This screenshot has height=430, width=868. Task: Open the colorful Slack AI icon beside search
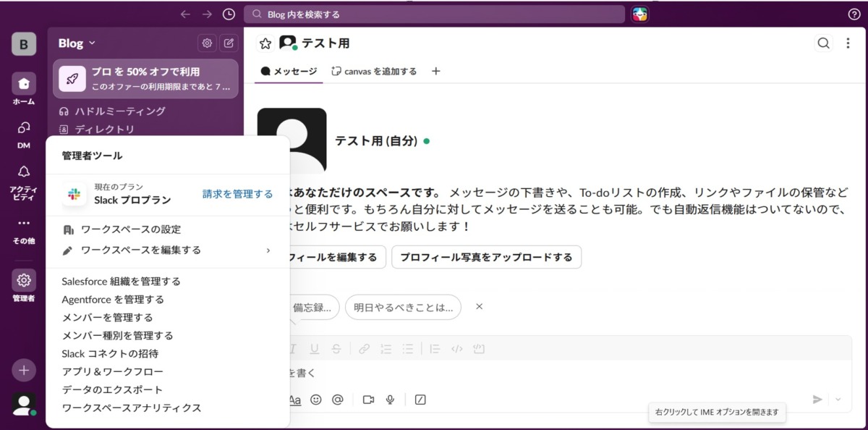[x=639, y=14]
